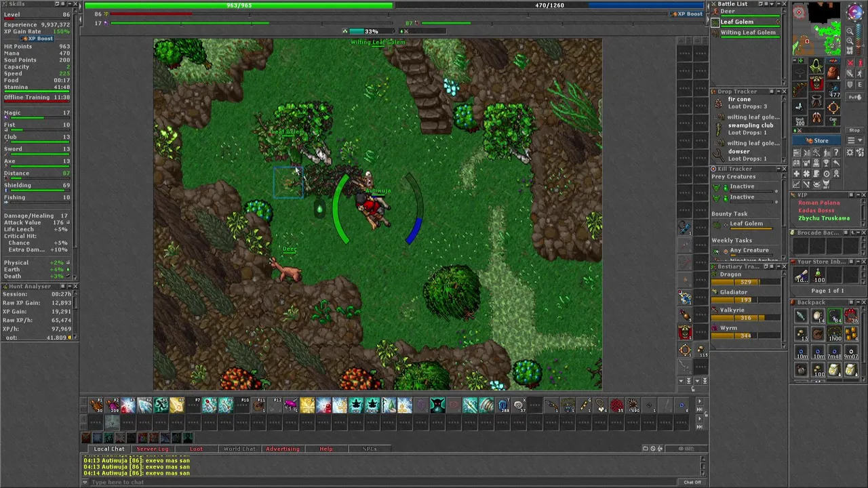Viewport: 868px width, 488px height.
Task: Click the armor equipment slot
Action: tap(816, 83)
